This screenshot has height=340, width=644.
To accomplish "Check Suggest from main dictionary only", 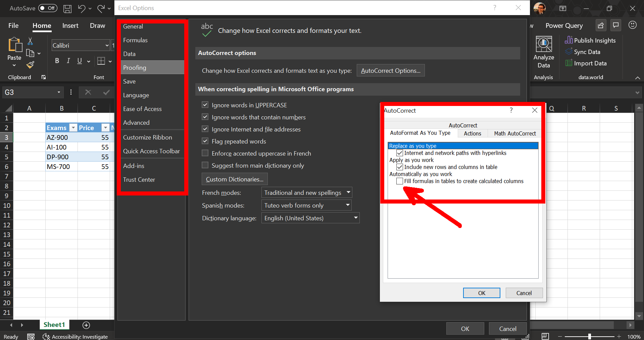I will click(x=205, y=165).
